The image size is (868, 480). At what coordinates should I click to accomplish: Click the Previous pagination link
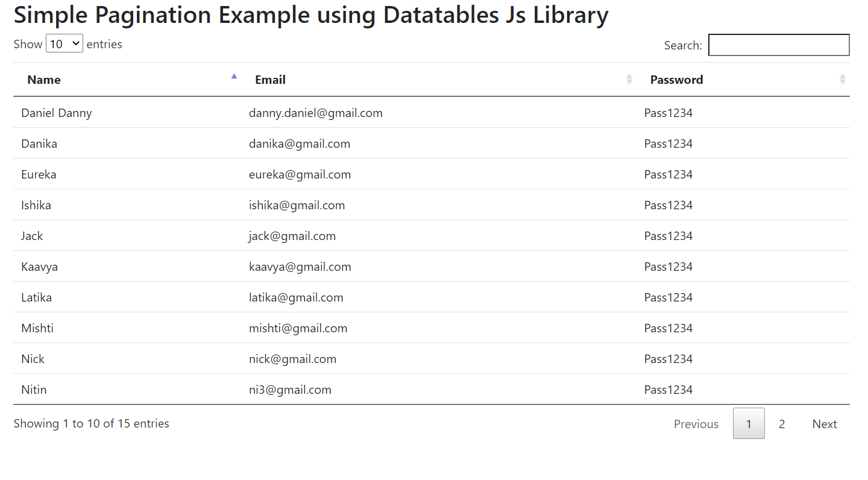(696, 424)
